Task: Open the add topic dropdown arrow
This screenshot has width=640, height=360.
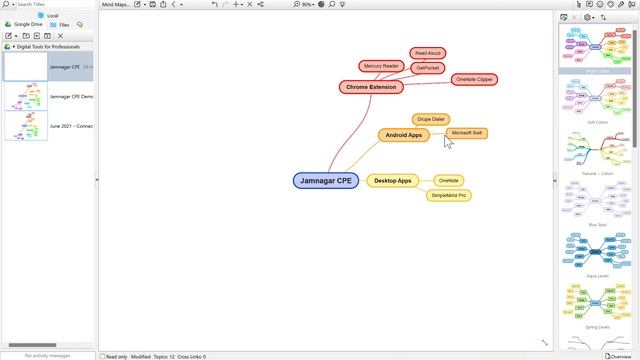Action: point(242,4)
